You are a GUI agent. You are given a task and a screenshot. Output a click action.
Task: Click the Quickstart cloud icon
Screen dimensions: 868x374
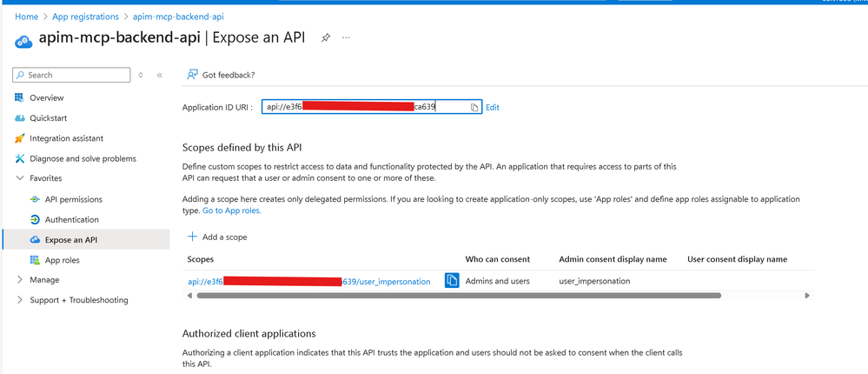click(x=20, y=118)
